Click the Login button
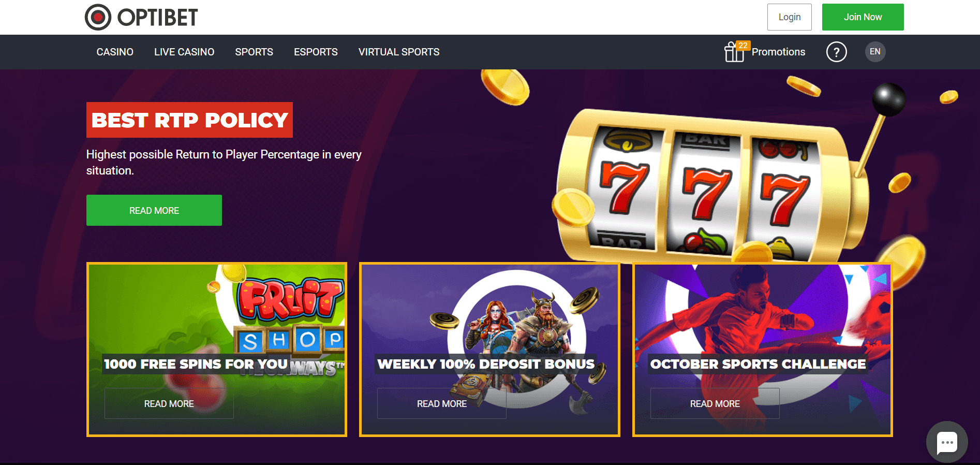980x465 pixels. coord(789,17)
